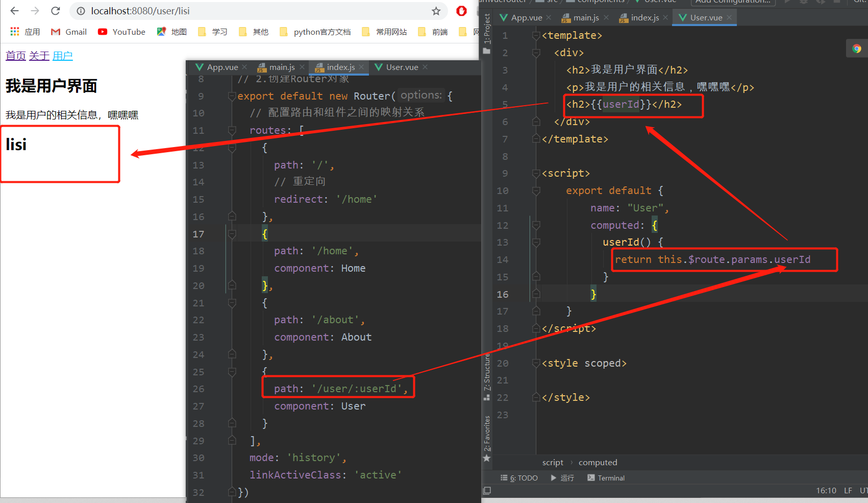Open the Favorites tool window
This screenshot has height=503, width=868.
pos(487,438)
